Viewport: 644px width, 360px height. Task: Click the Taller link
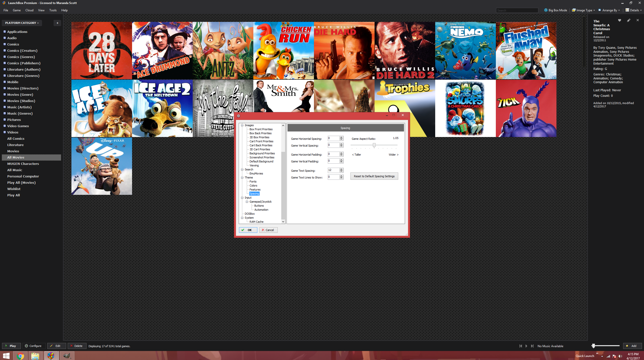(356, 155)
